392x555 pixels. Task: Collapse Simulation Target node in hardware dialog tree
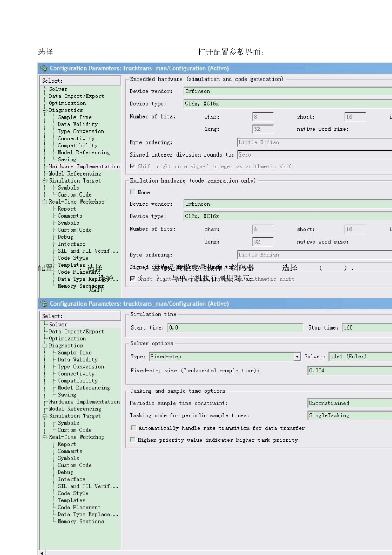[44, 180]
